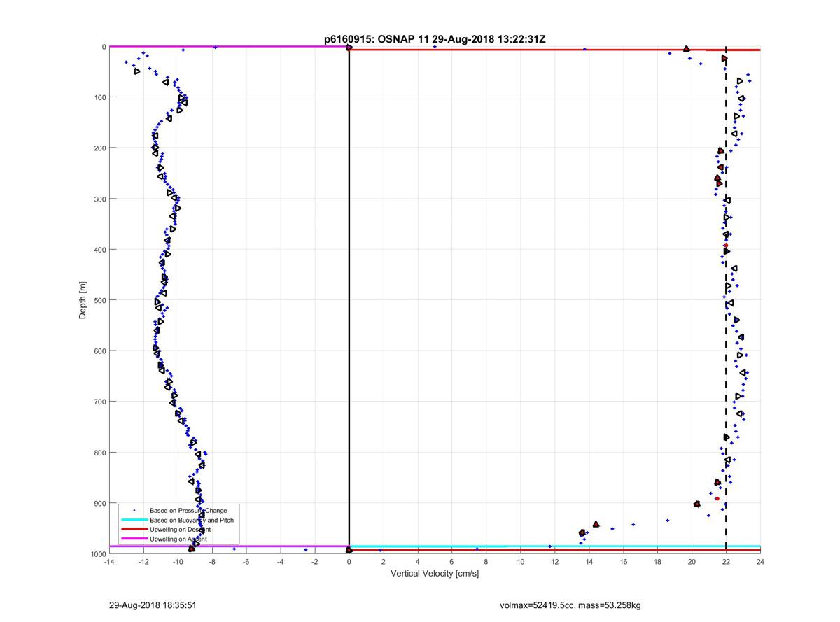This screenshot has height=622, width=840.
Task: Click the "400" depth tick label
Action: click(x=99, y=250)
